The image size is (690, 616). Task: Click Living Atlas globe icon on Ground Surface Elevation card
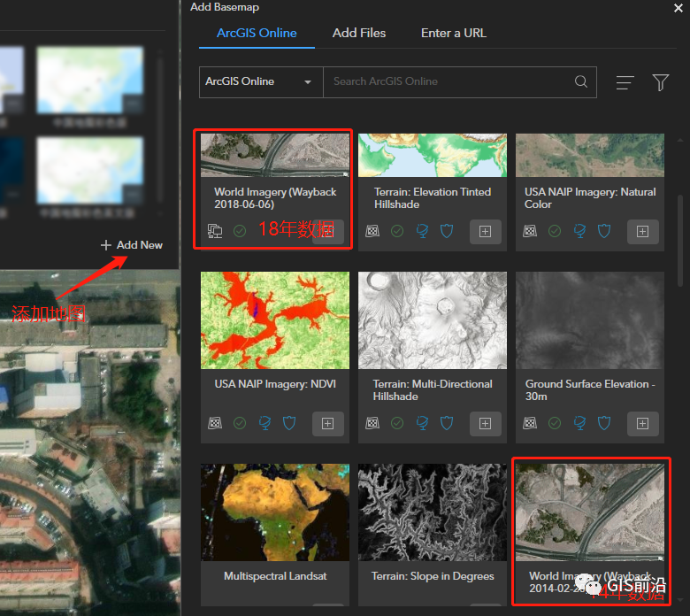coord(579,423)
